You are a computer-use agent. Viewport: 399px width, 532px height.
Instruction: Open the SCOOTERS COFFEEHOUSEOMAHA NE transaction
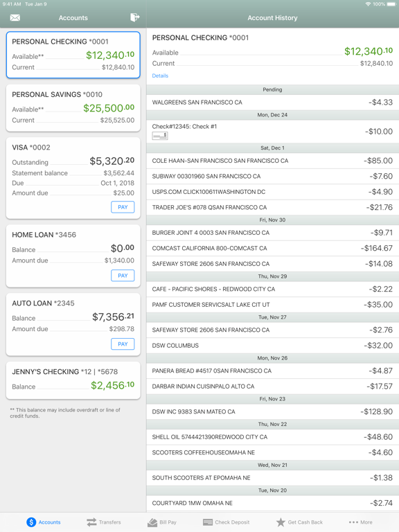273,452
